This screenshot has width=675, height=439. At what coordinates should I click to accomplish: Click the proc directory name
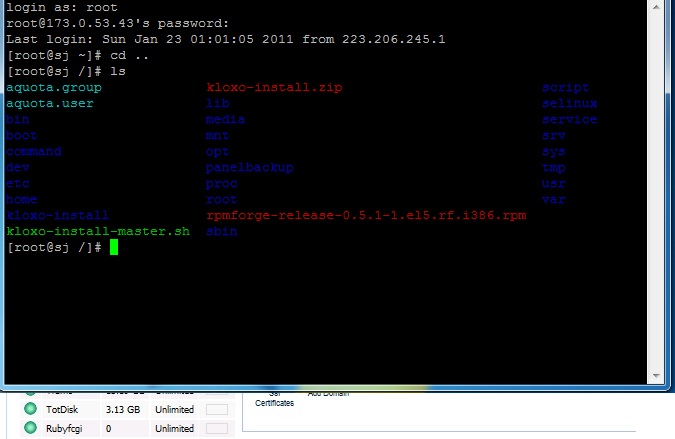pyautogui.click(x=222, y=184)
